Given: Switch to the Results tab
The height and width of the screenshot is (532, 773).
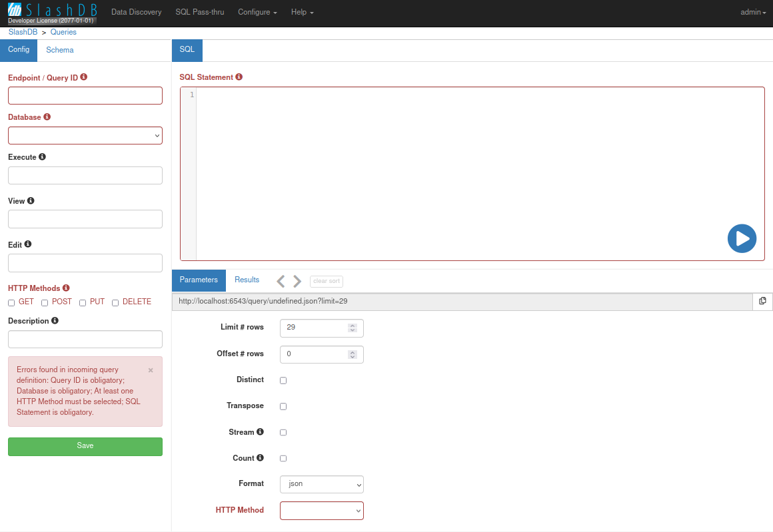Looking at the screenshot, I should pyautogui.click(x=247, y=280).
